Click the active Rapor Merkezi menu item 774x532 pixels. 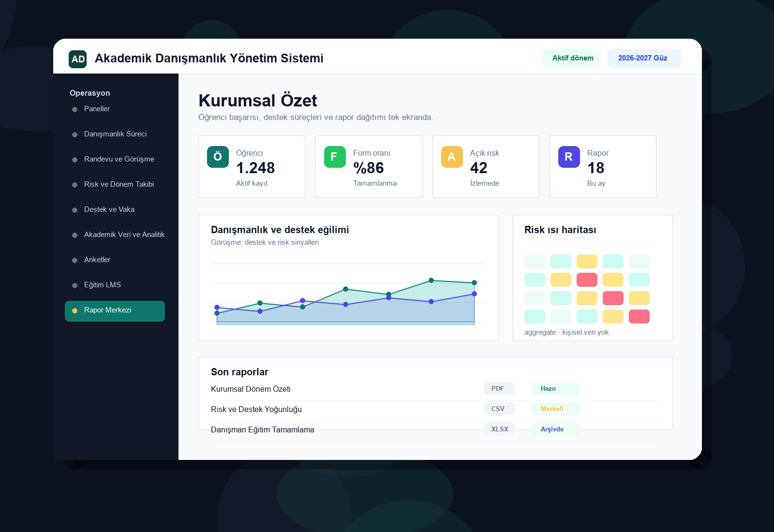pyautogui.click(x=115, y=311)
